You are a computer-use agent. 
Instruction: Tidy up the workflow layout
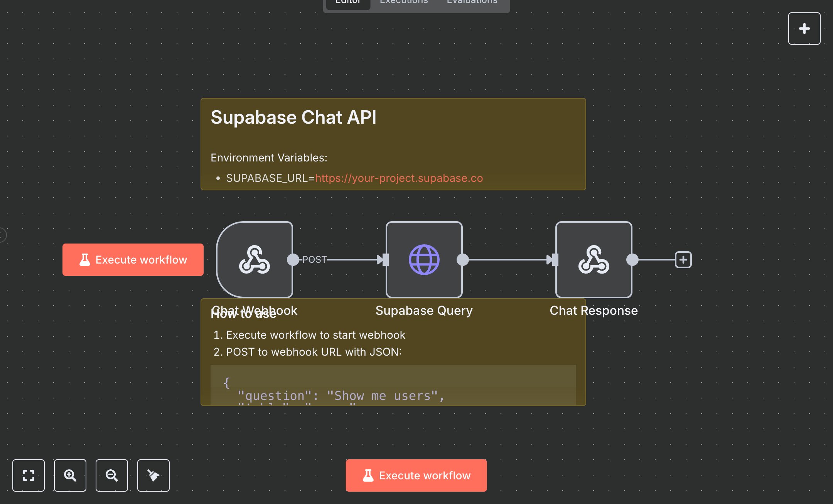click(153, 475)
